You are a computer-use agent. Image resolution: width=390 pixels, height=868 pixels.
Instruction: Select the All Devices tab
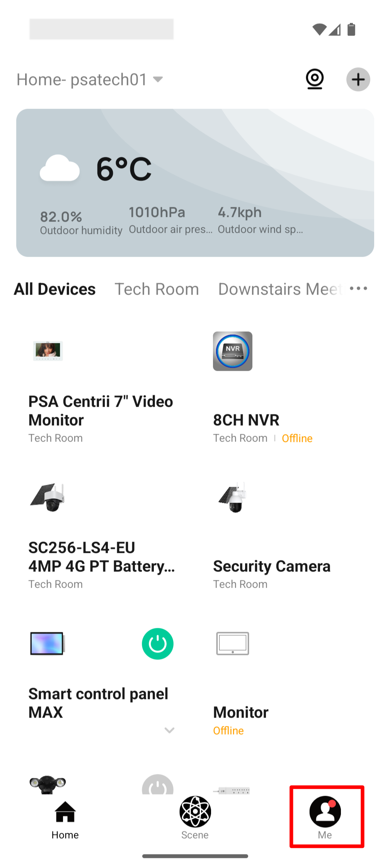(x=55, y=289)
